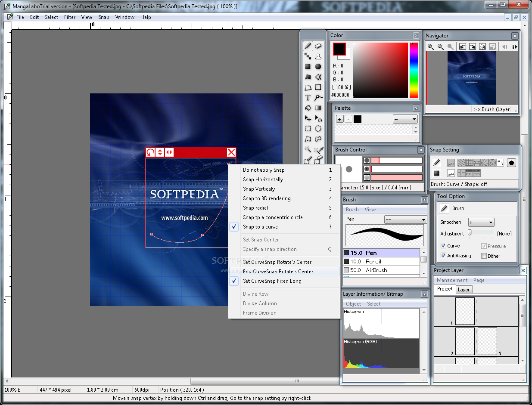Rotate view right in the Navigator
This screenshot has width=532, height=405.
[x=473, y=46]
